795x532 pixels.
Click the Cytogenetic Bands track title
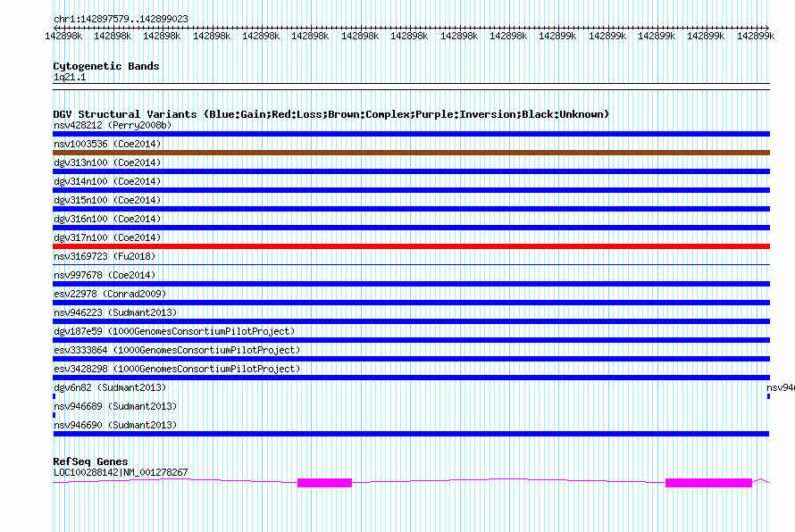pos(106,66)
